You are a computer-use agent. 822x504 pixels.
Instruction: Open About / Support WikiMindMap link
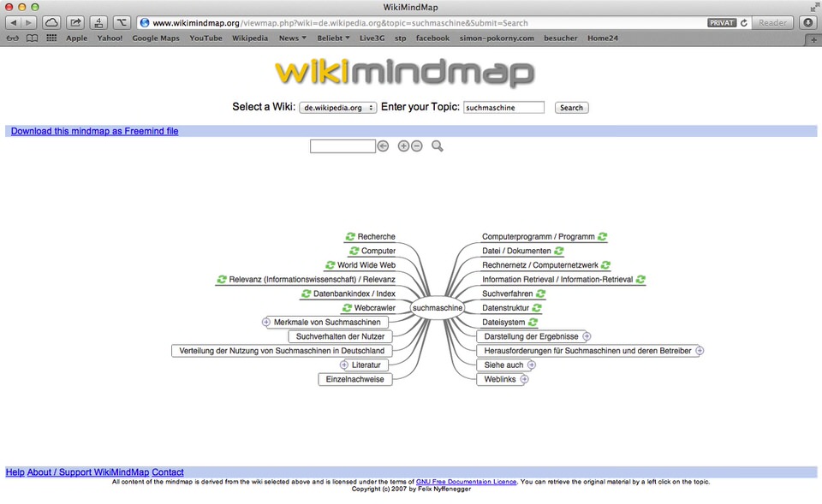click(88, 472)
